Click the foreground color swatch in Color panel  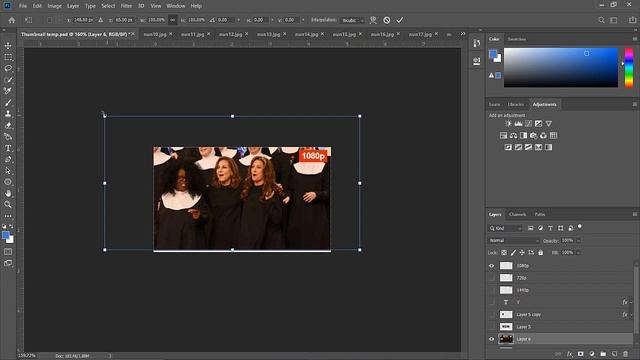click(493, 54)
